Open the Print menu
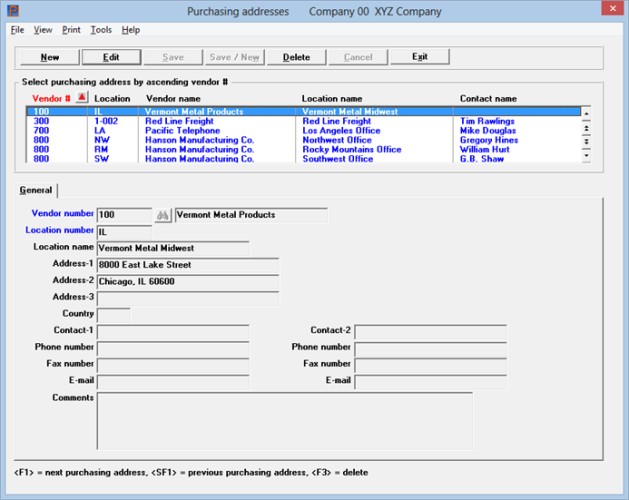The image size is (629, 500). pyautogui.click(x=71, y=30)
